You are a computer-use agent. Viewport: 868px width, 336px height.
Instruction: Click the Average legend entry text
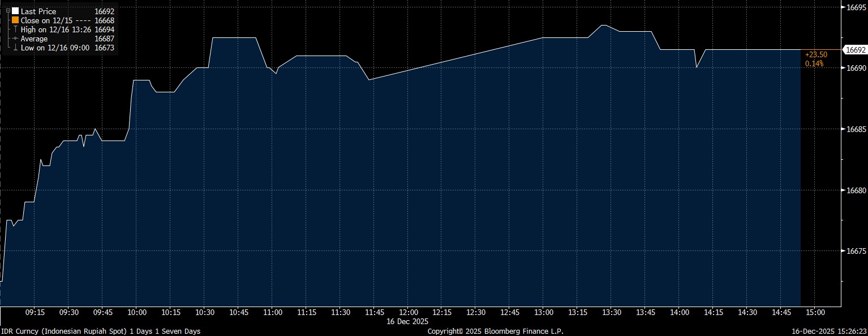coord(34,39)
